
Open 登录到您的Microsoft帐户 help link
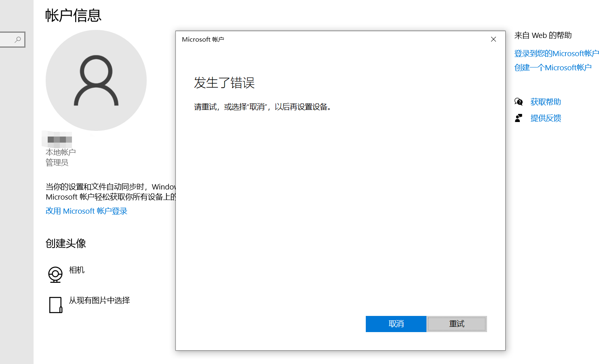[557, 53]
